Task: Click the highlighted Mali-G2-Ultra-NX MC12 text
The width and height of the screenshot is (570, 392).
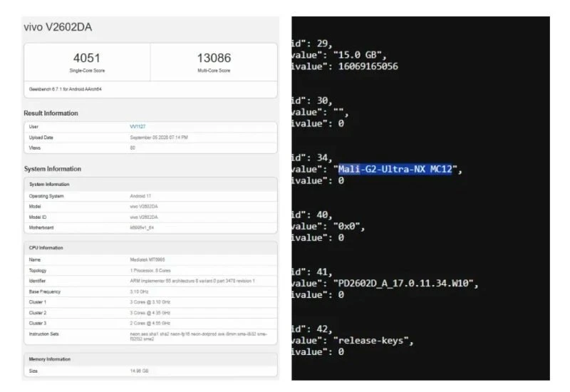Action: (x=395, y=169)
